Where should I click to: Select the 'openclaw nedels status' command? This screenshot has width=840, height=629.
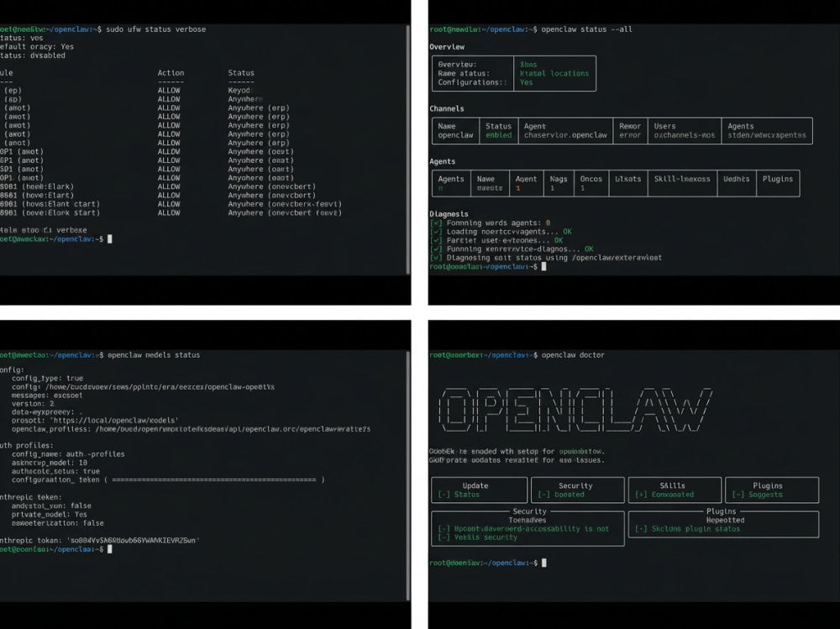click(154, 355)
